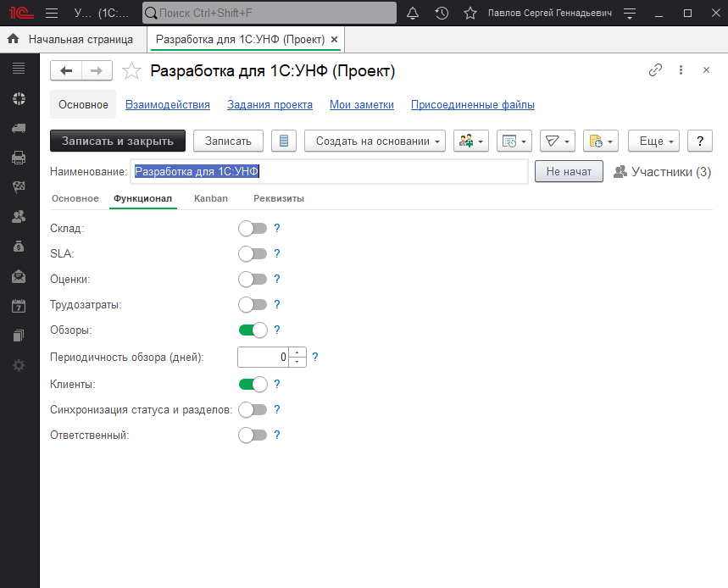Viewport: 728px width, 588px height.
Task: Click the home icon of Начальная страница
Action: 14,38
